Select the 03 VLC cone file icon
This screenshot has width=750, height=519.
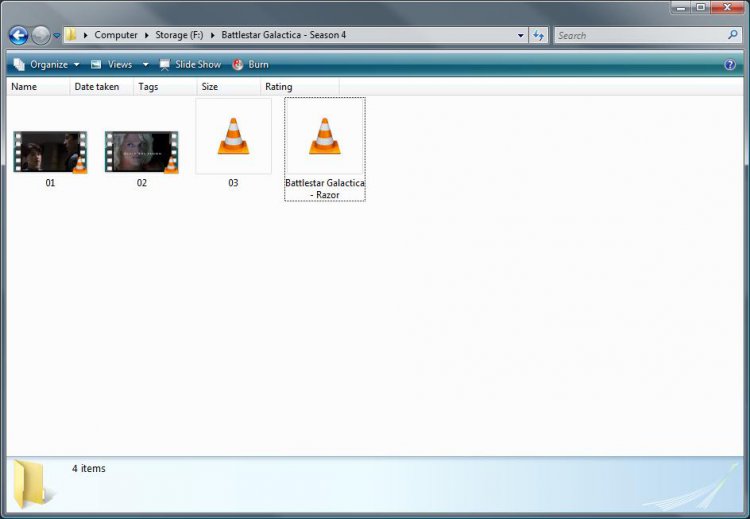(233, 136)
